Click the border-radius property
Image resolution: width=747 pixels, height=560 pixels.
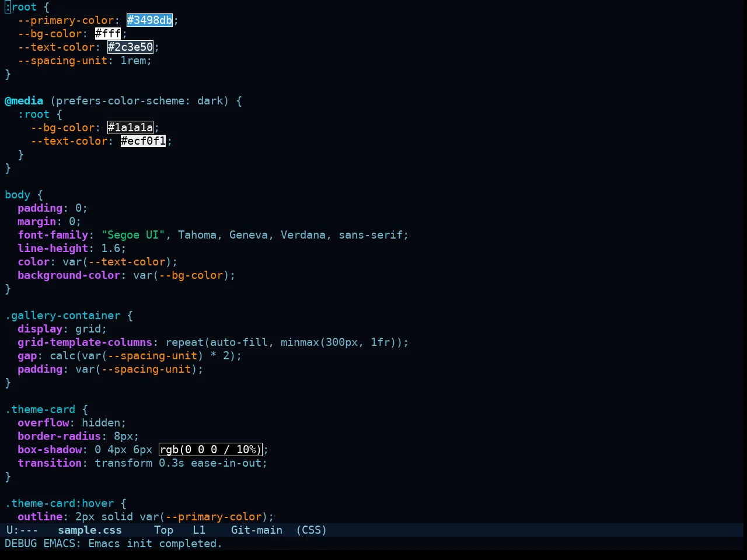[59, 436]
